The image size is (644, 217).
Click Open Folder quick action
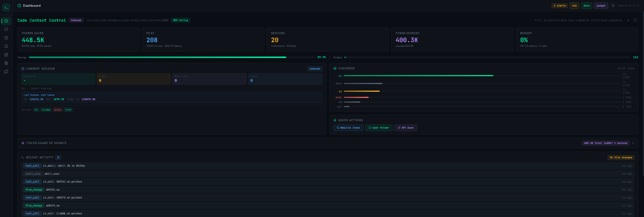[379, 128]
